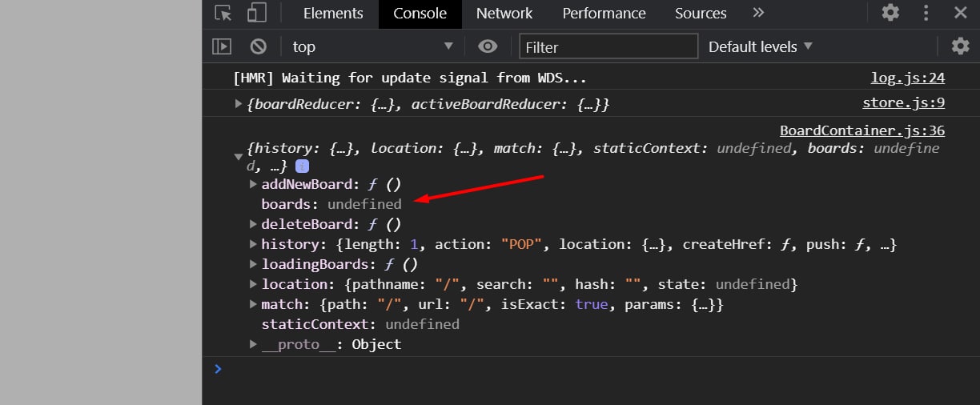Toggle the device toolbar icon
980x405 pixels.
[256, 14]
